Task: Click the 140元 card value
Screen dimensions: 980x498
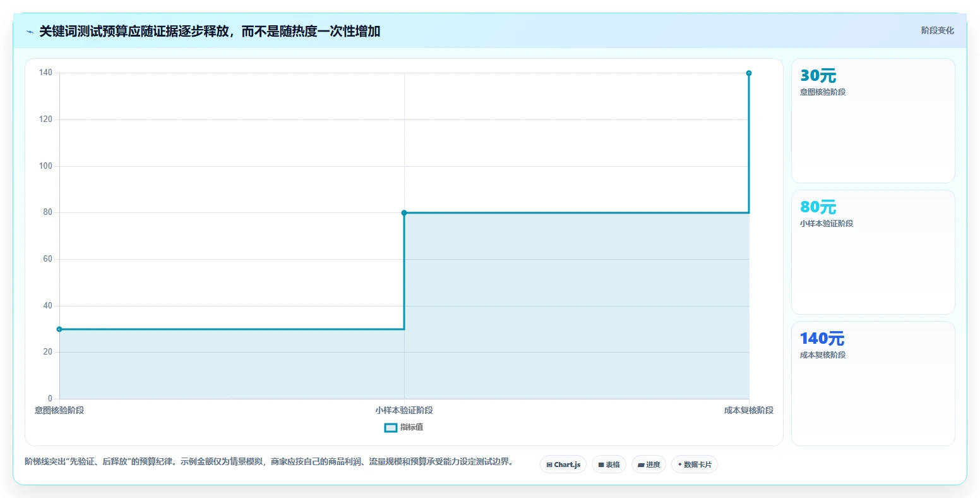Action: (x=822, y=339)
